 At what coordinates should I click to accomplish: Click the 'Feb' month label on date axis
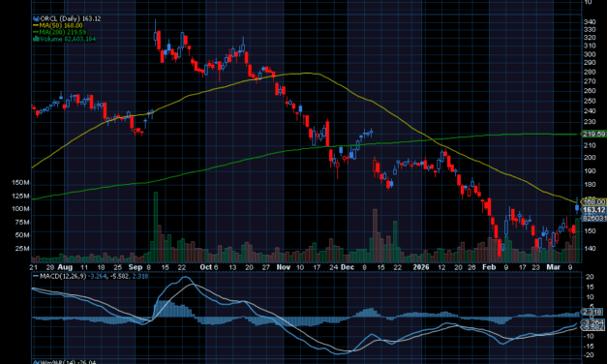pos(489,267)
